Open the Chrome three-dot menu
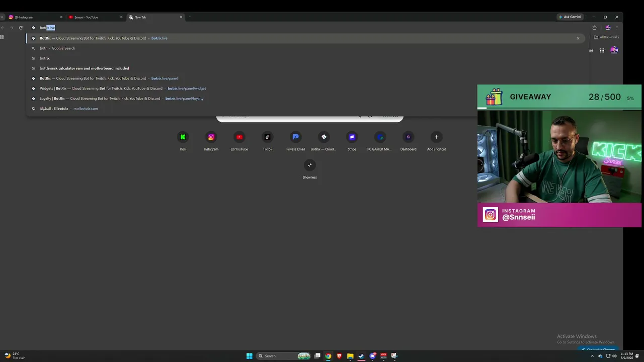The width and height of the screenshot is (644, 362). [617, 28]
